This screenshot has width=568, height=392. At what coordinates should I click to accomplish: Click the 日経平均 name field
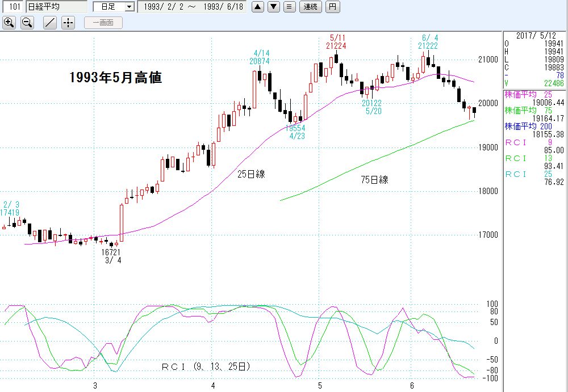pos(57,7)
